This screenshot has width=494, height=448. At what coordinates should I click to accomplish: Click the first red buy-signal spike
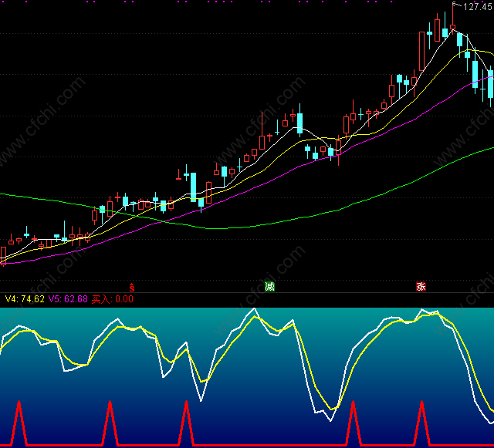(x=19, y=423)
